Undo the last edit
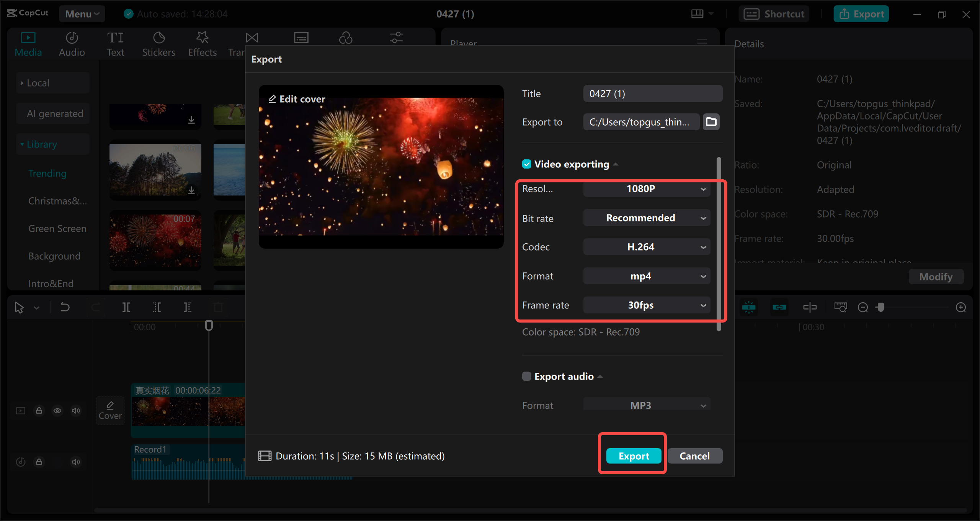The height and width of the screenshot is (521, 980). [x=65, y=307]
